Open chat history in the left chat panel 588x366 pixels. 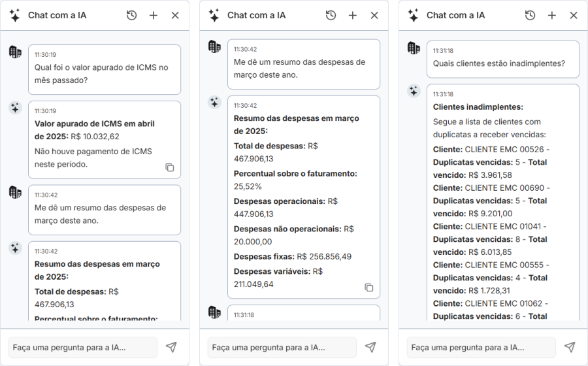pos(131,16)
